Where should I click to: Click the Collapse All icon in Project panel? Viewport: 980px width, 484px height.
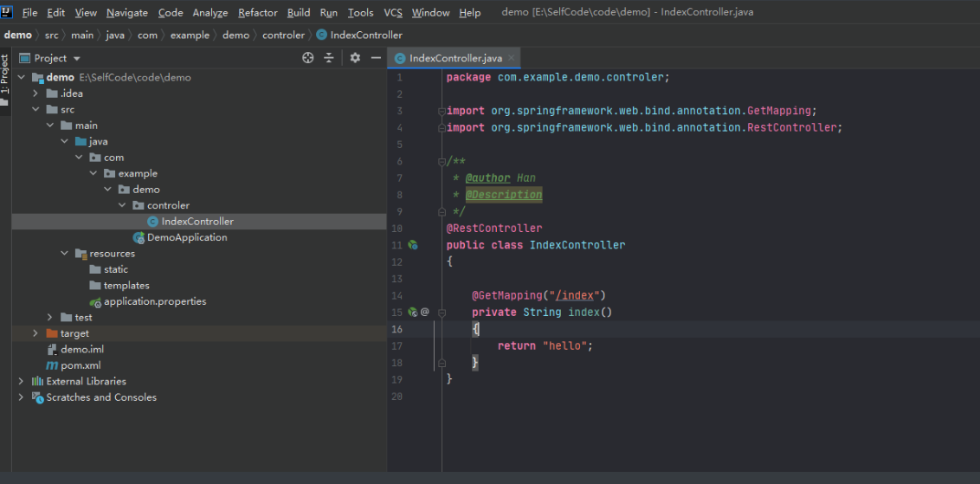329,58
